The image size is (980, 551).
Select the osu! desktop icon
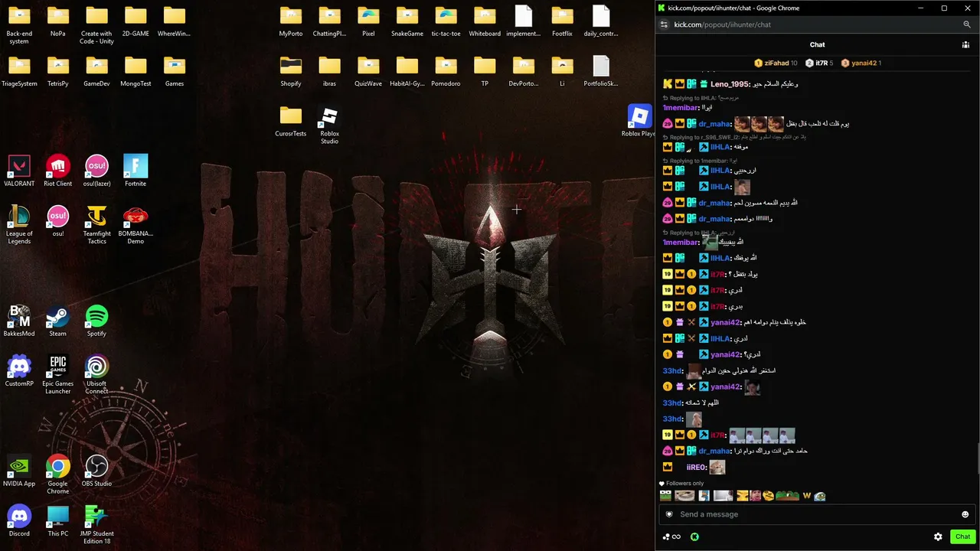58,221
